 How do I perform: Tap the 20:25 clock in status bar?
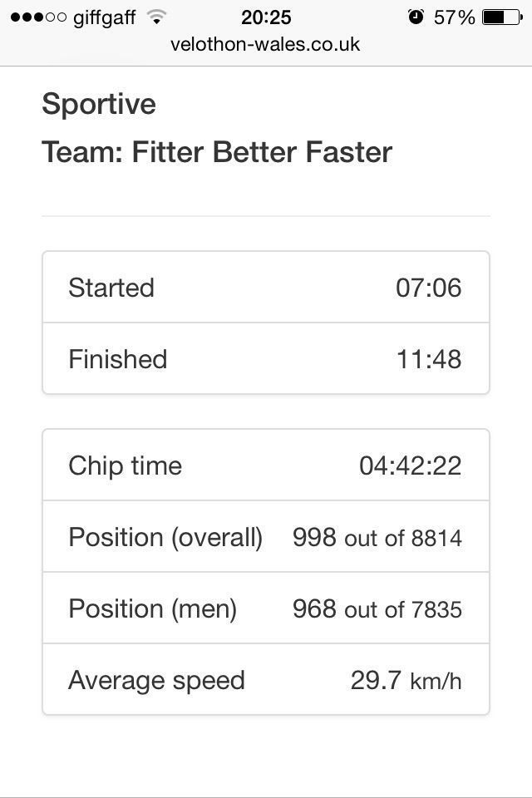[x=266, y=17]
